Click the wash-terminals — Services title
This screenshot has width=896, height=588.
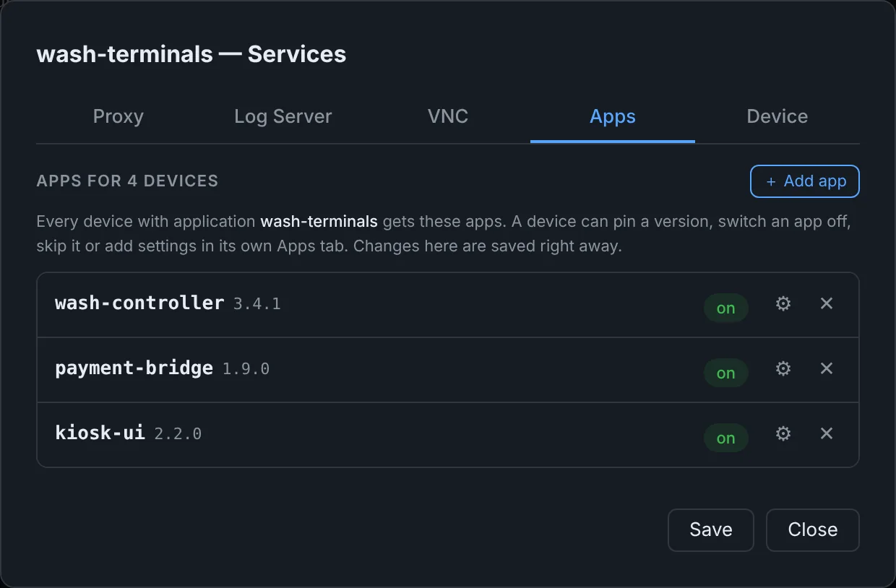(191, 54)
